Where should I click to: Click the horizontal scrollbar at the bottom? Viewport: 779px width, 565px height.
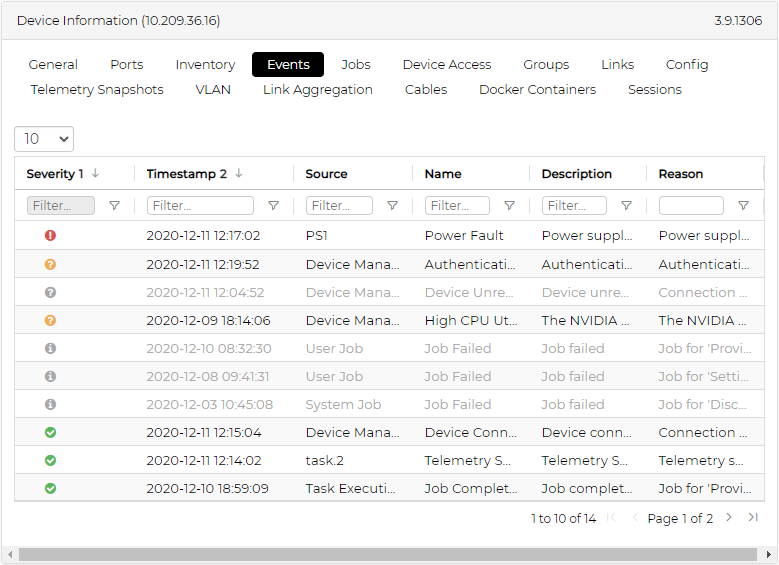point(389,554)
